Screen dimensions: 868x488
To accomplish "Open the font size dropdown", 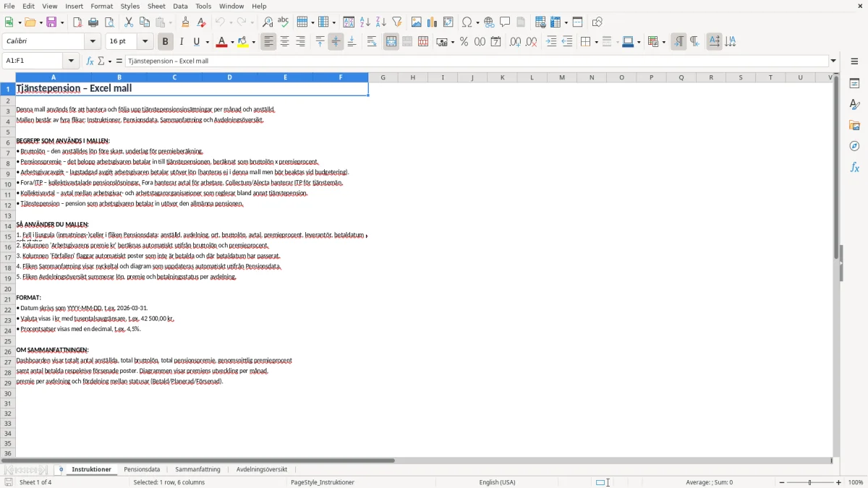I will [145, 42].
